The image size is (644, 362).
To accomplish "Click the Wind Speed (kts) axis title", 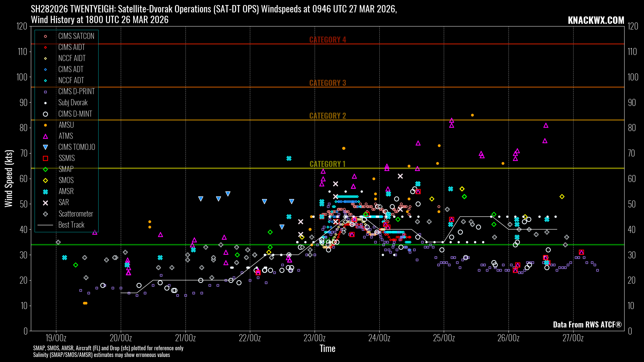I will point(8,178).
